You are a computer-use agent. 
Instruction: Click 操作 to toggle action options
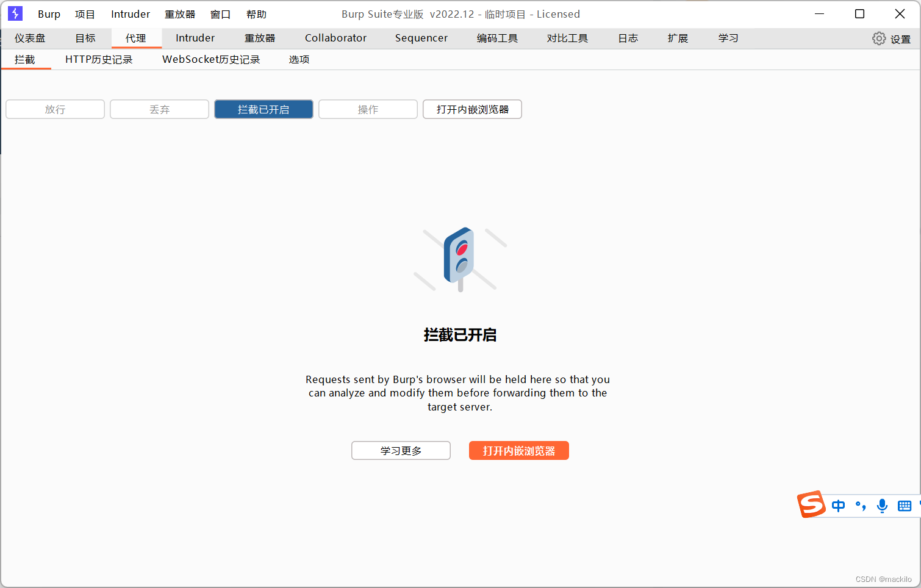coord(368,109)
